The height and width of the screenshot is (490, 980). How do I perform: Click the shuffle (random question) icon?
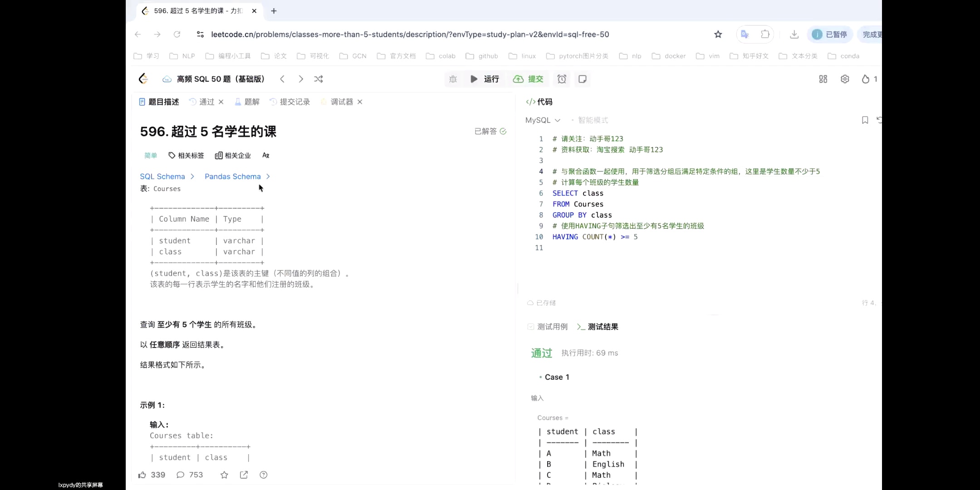pos(318,79)
